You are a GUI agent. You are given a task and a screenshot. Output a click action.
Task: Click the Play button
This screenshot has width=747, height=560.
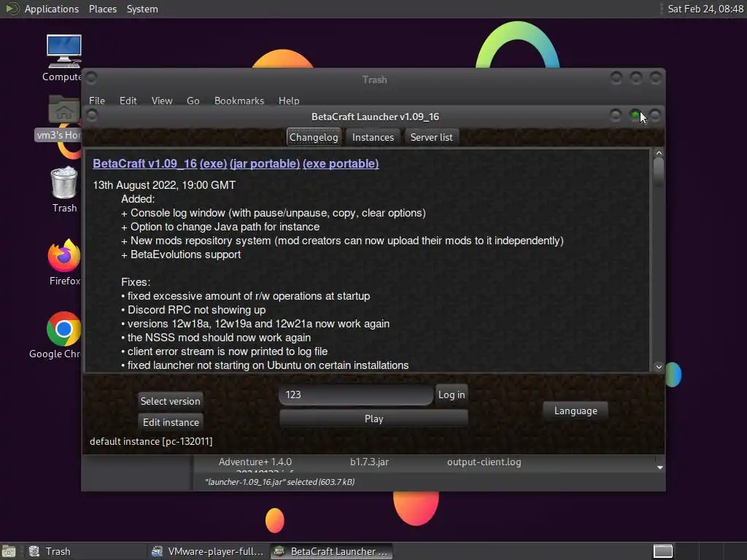click(373, 419)
